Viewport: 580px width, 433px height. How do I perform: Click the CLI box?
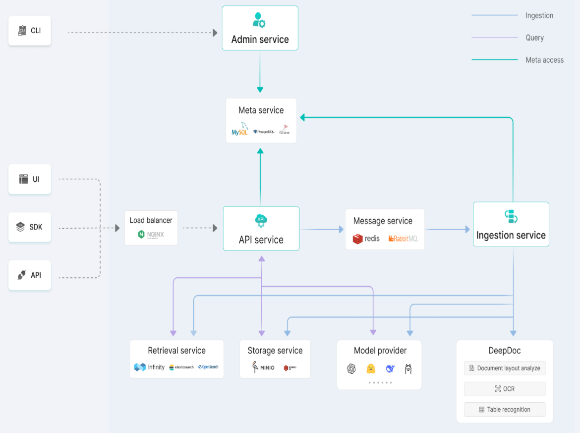[x=30, y=31]
